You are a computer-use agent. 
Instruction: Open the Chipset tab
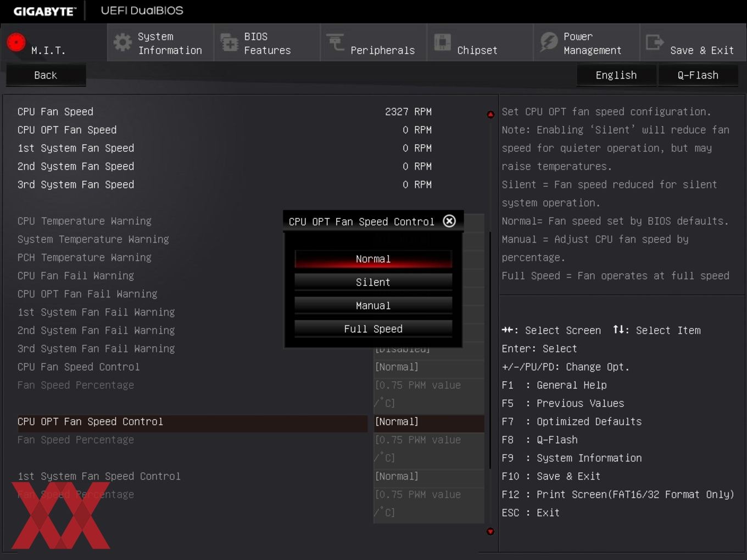click(480, 42)
